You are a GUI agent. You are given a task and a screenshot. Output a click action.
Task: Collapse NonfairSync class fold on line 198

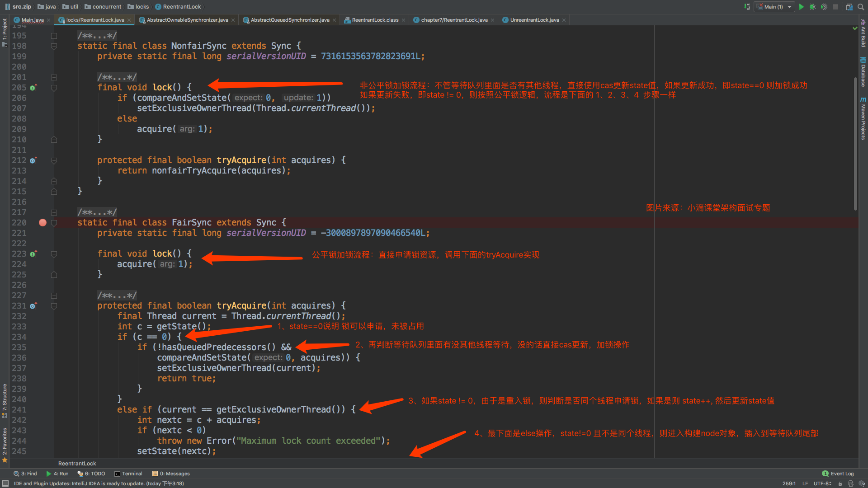(x=54, y=46)
